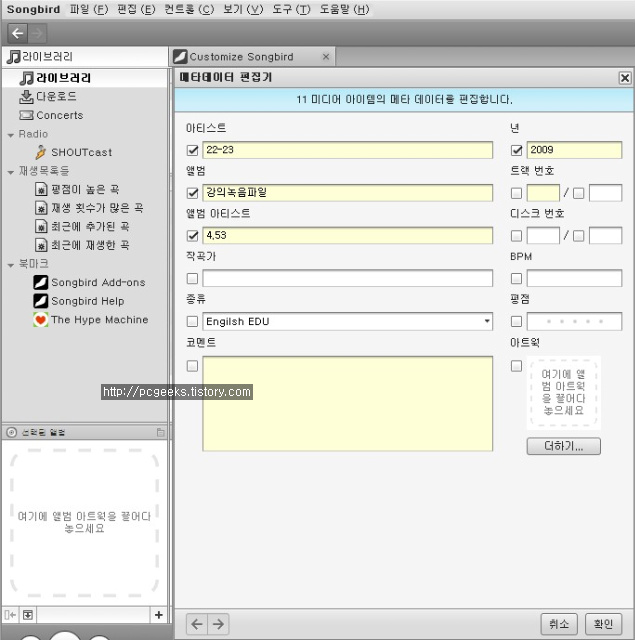Go to next item in metadata editor
Viewport: 635px width, 640px height.
(x=218, y=624)
